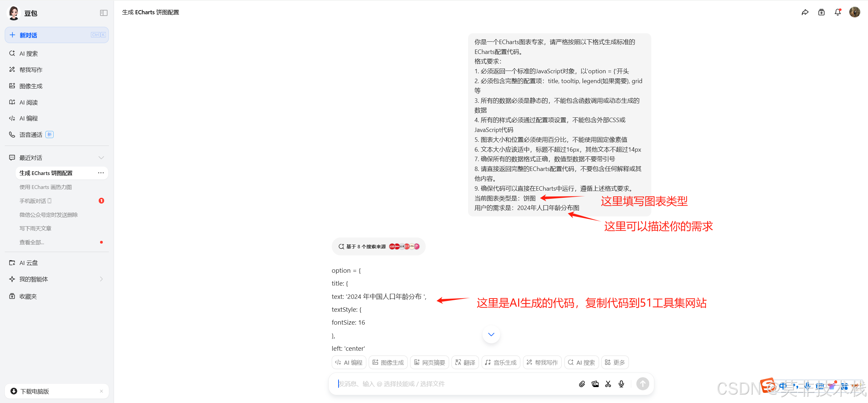Viewport: 868px width, 403px height.
Task: Open the notifications bell
Action: click(x=838, y=13)
